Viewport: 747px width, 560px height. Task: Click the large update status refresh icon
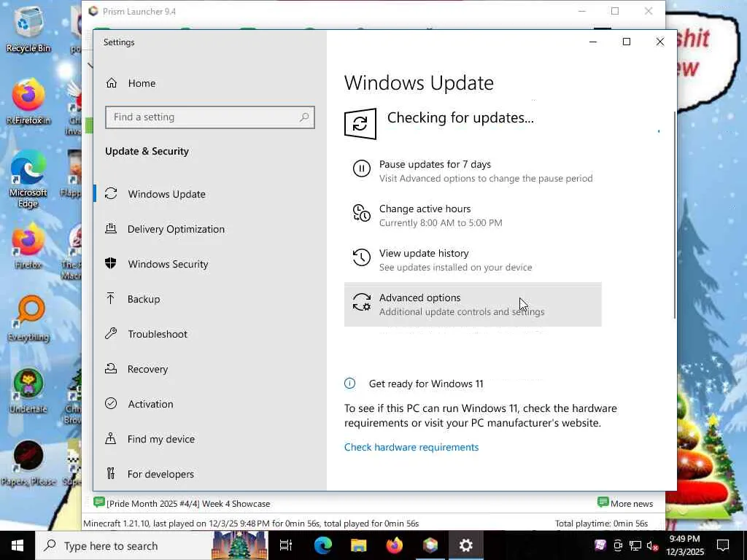coord(360,124)
